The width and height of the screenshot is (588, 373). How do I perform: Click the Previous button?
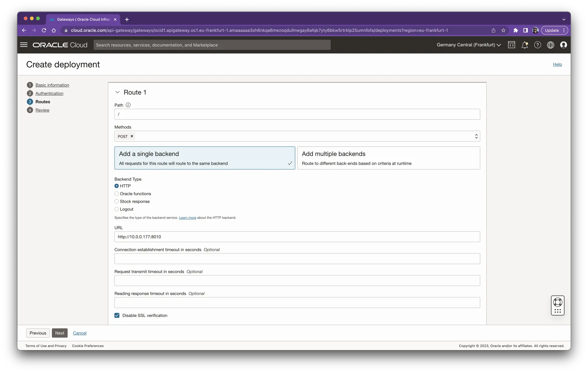point(38,333)
